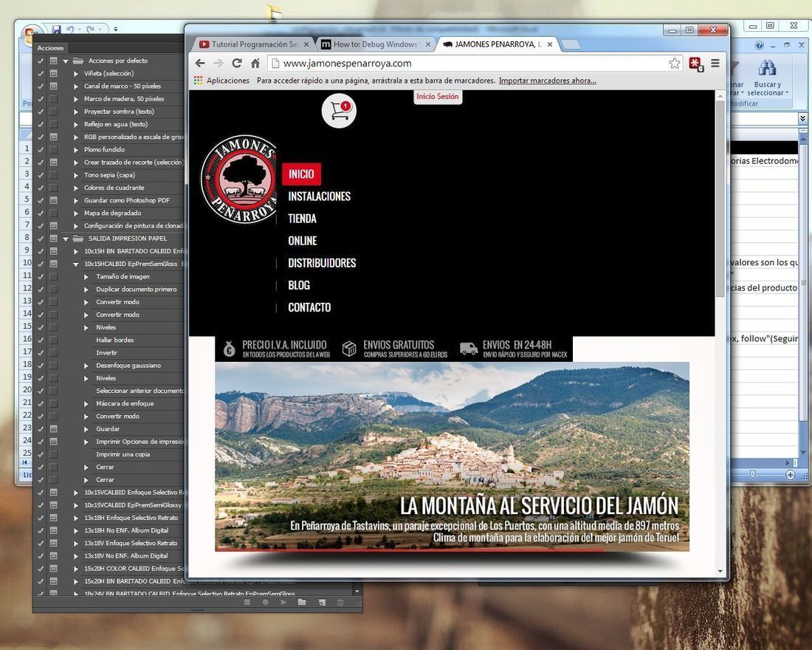Go to Chrome home page icon

pos(255,64)
